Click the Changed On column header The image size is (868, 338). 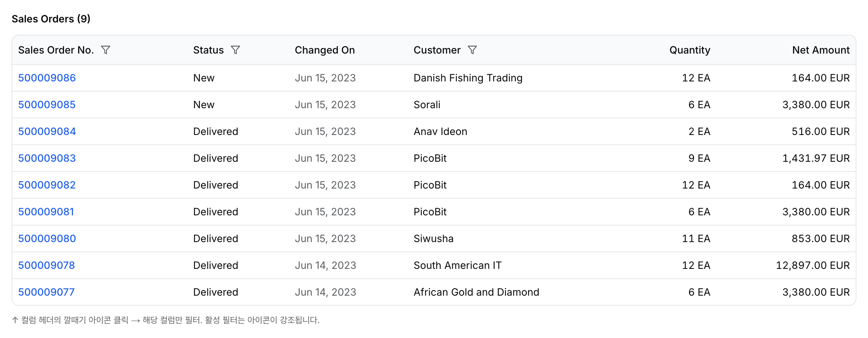(x=325, y=50)
